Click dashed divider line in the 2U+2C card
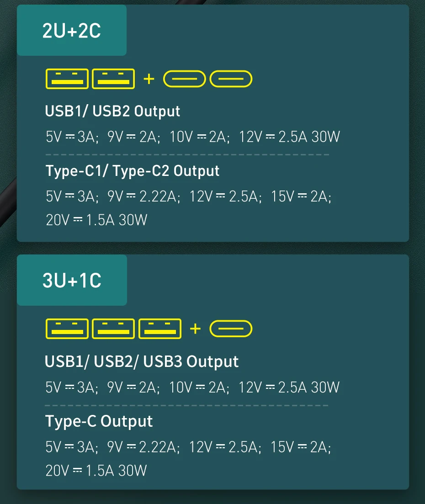This screenshot has height=504, width=425. point(187,155)
